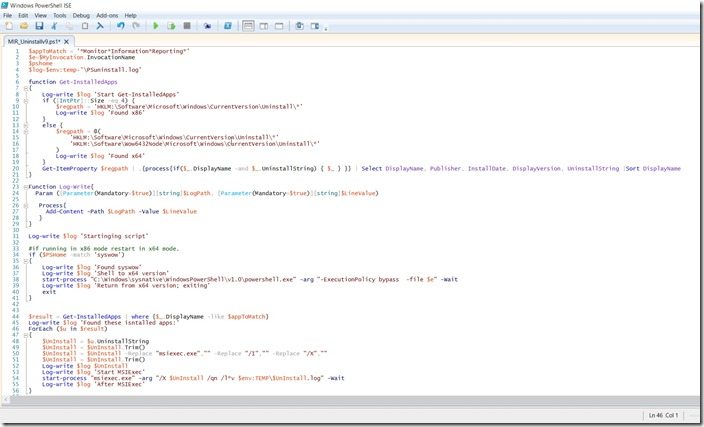This screenshot has width=704, height=427.
Task: Open a script with the folder icon
Action: coord(24,26)
